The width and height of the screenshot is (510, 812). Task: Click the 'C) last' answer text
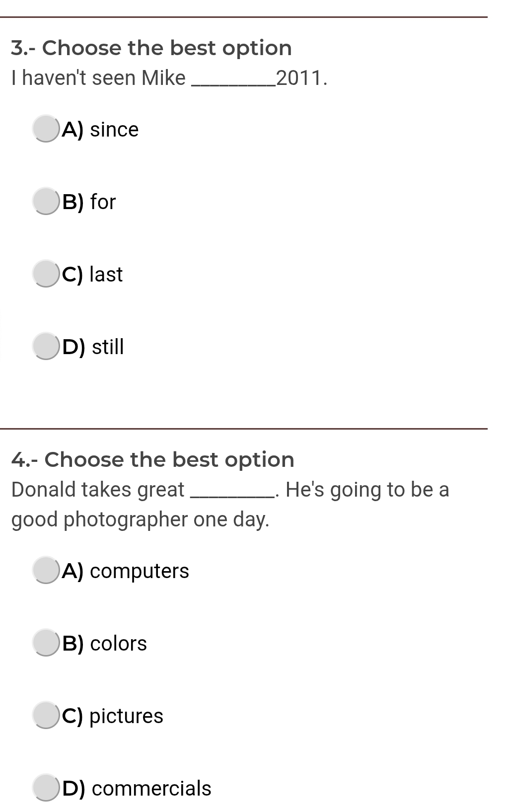point(92,275)
